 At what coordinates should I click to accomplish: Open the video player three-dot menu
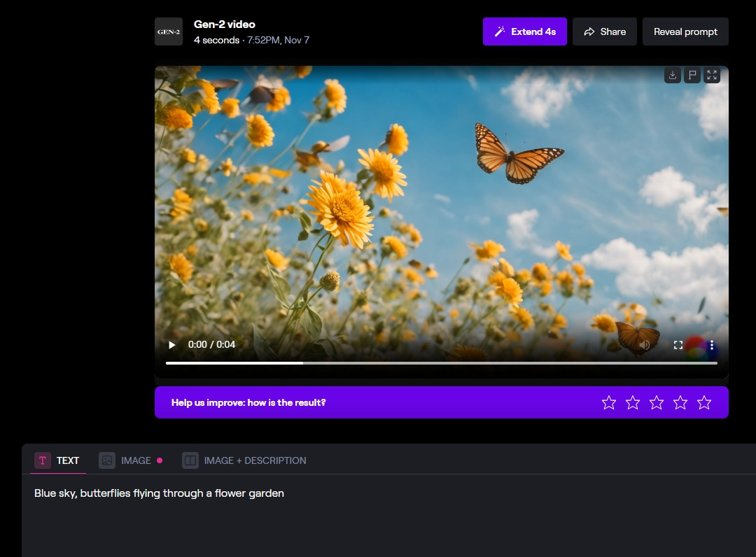712,344
